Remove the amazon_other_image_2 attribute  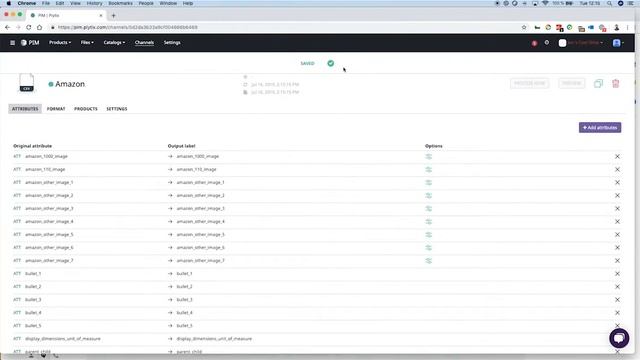click(x=617, y=196)
